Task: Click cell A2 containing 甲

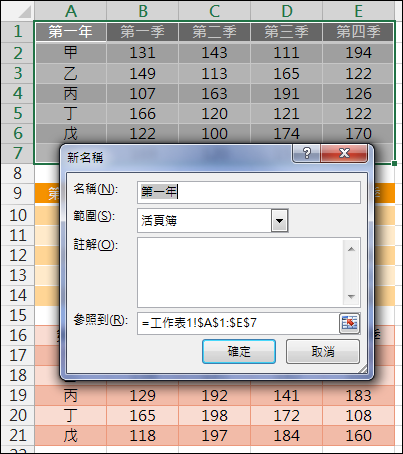Action: click(x=70, y=53)
